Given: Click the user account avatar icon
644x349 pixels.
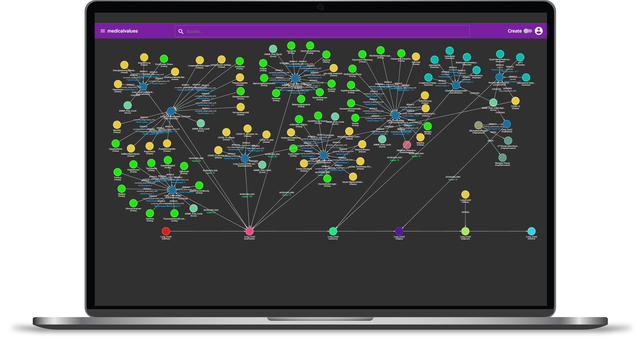Looking at the screenshot, I should pyautogui.click(x=538, y=31).
